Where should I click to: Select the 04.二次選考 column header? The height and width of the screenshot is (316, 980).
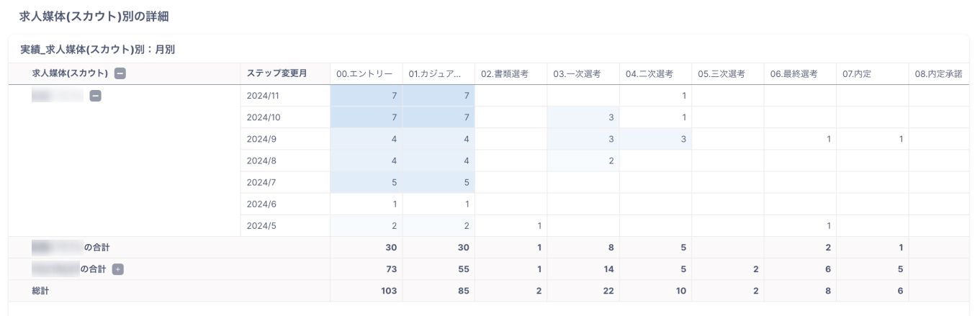tap(649, 73)
